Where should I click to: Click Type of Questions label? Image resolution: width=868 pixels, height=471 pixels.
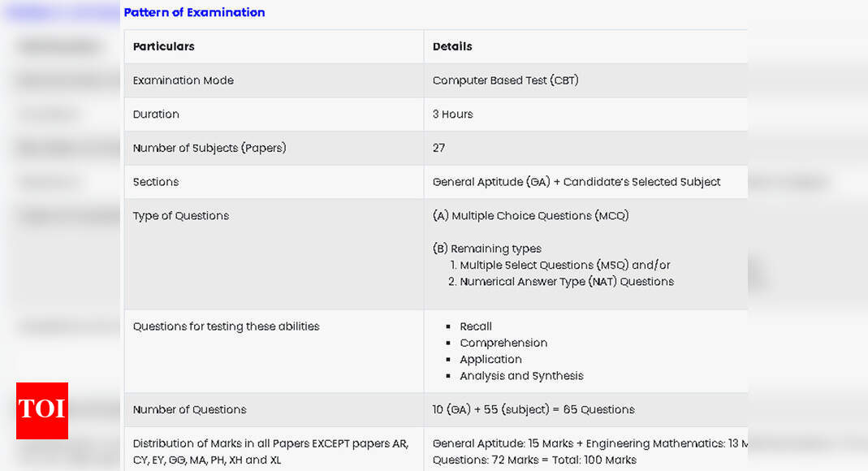click(180, 216)
